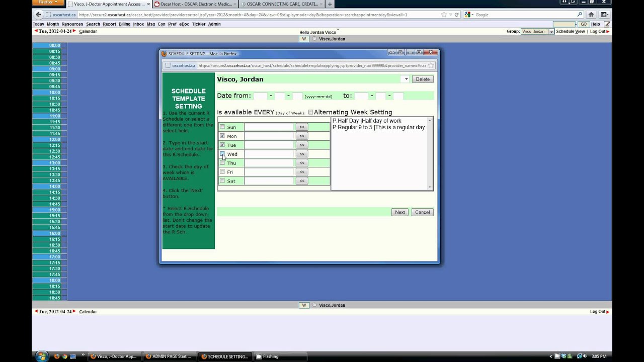Open the scratch pad icon beside Help

[x=607, y=24]
